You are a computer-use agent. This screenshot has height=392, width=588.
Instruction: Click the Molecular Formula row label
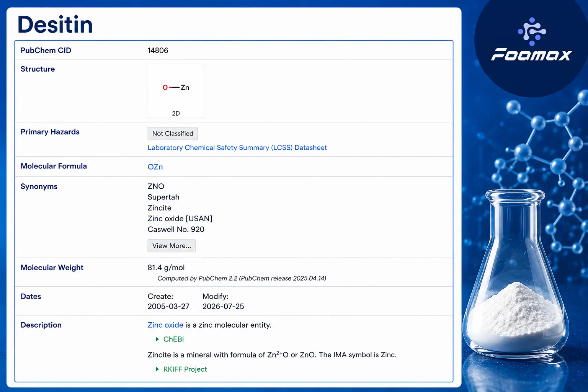click(54, 166)
